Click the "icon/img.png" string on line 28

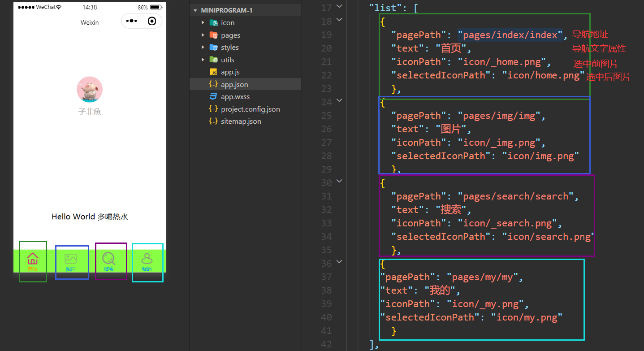click(x=541, y=156)
